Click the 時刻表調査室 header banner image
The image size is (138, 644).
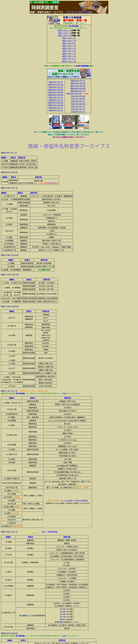[69, 7]
